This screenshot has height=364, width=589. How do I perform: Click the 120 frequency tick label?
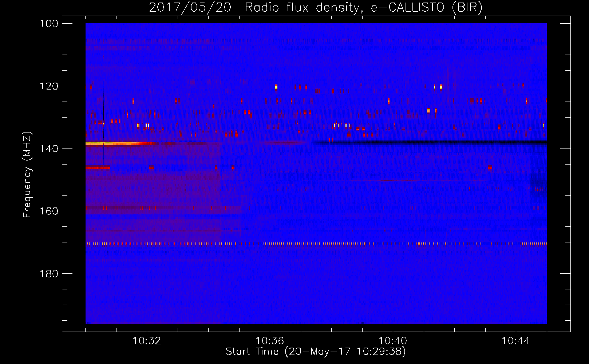click(x=49, y=86)
